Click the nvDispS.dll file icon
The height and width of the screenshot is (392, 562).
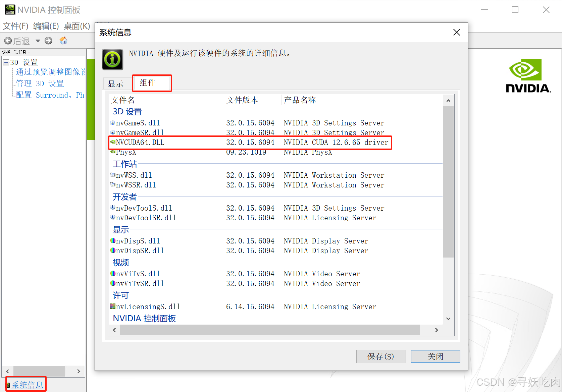pos(113,241)
